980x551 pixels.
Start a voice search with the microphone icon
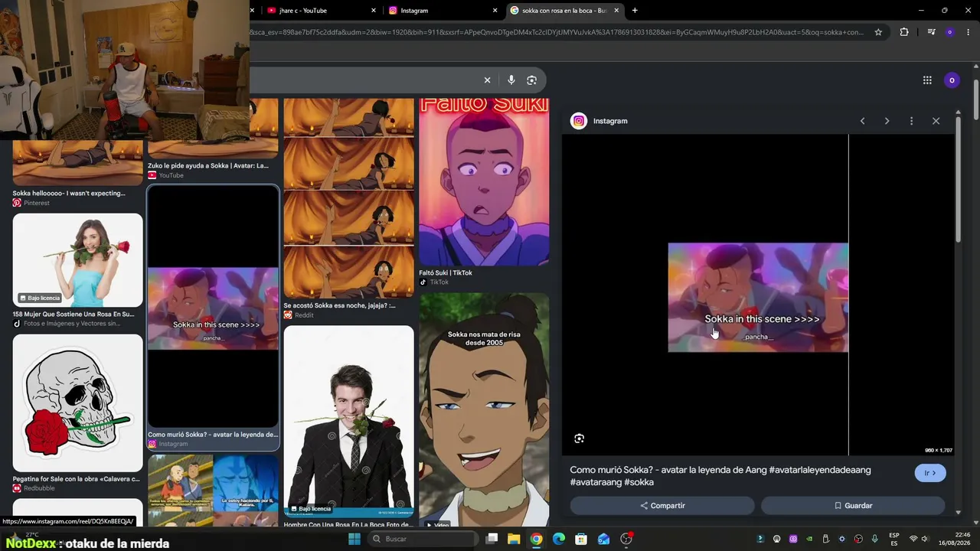click(x=511, y=80)
